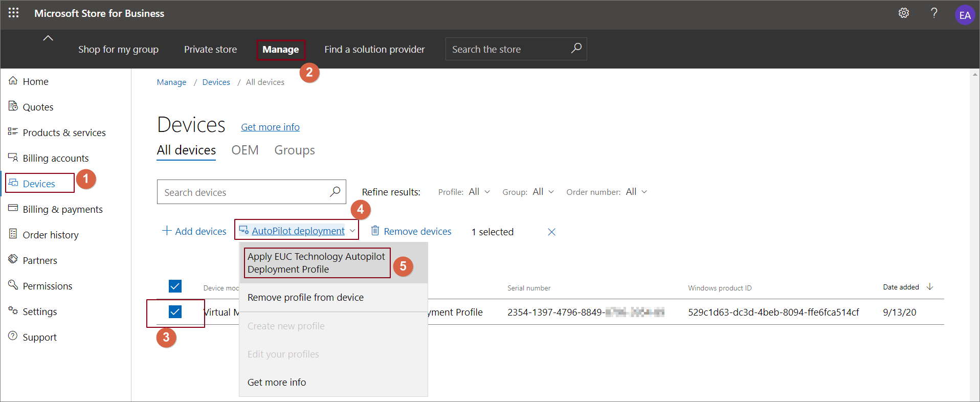Click the AutoPilot deployment device icon
980x402 pixels.
244,230
